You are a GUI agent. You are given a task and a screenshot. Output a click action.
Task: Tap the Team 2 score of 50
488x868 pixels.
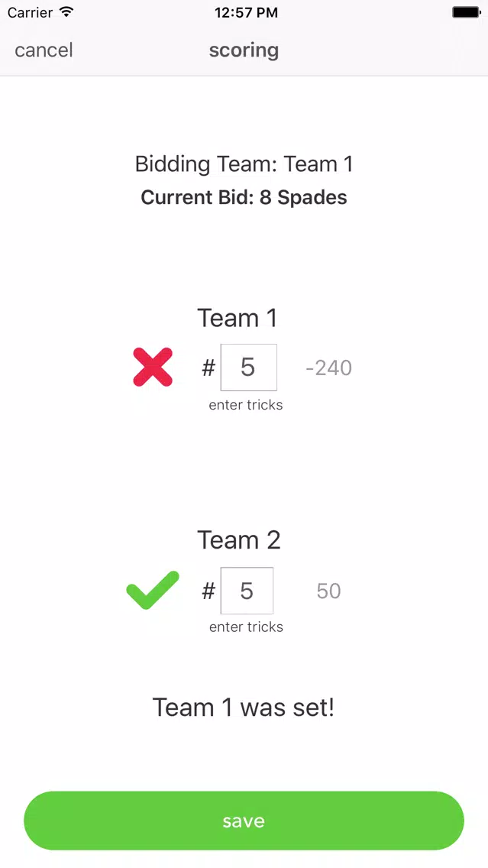point(328,591)
